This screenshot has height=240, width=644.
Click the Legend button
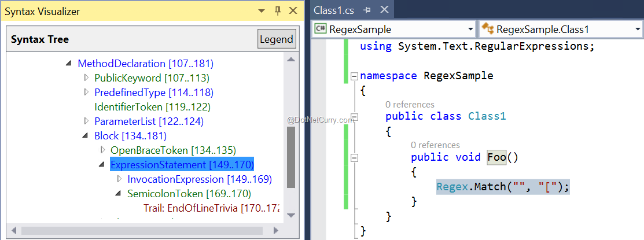277,39
